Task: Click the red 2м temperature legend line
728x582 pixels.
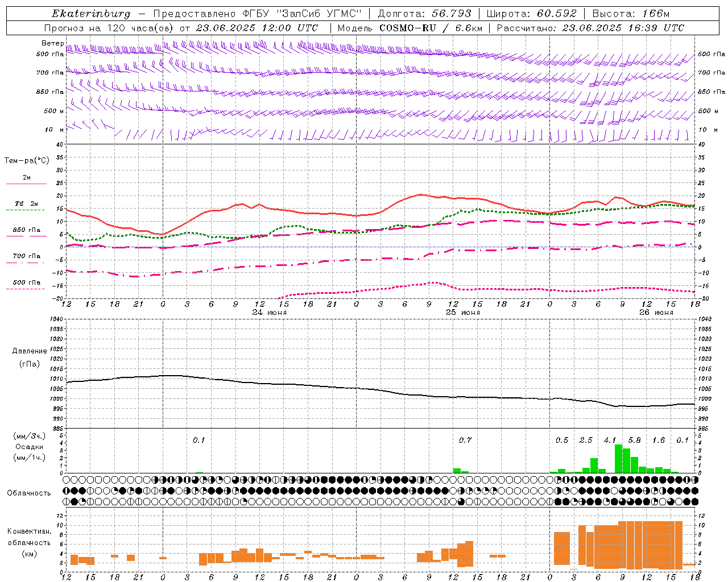Action: click(x=26, y=184)
